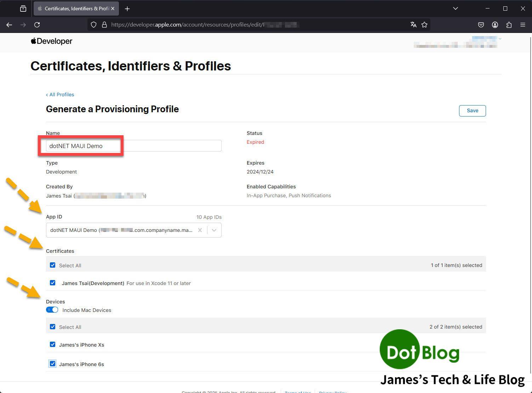Open the extensions puzzle icon
The width and height of the screenshot is (532, 393).
509,25
